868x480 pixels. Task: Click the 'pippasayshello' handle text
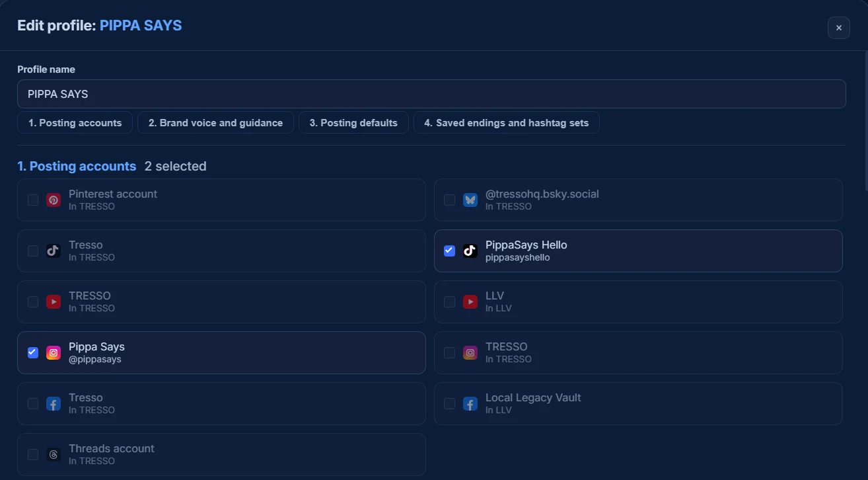pos(518,257)
